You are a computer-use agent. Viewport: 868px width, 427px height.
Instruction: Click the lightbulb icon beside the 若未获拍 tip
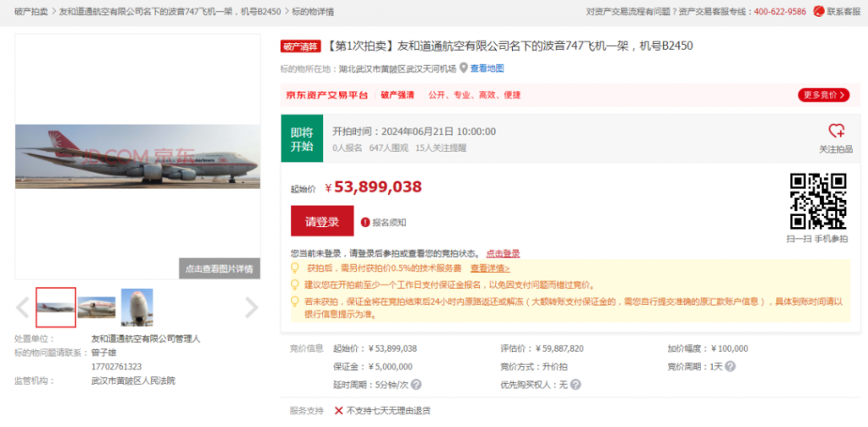click(x=295, y=302)
